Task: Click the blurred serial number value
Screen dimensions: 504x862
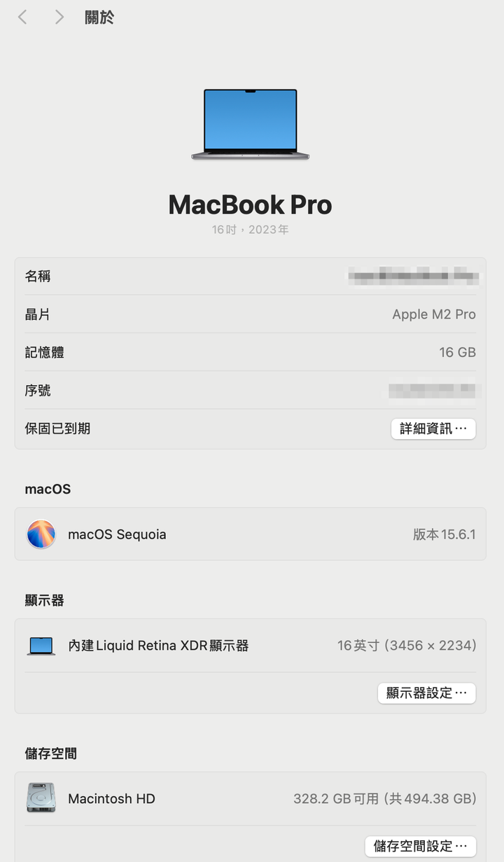Action: pos(432,390)
